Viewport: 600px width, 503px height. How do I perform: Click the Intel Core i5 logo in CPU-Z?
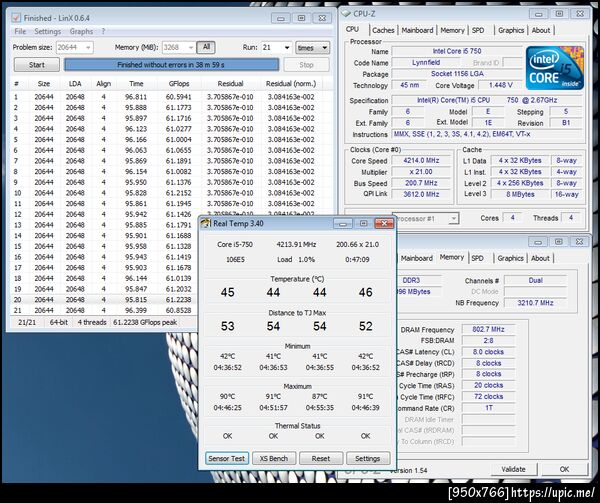[554, 68]
